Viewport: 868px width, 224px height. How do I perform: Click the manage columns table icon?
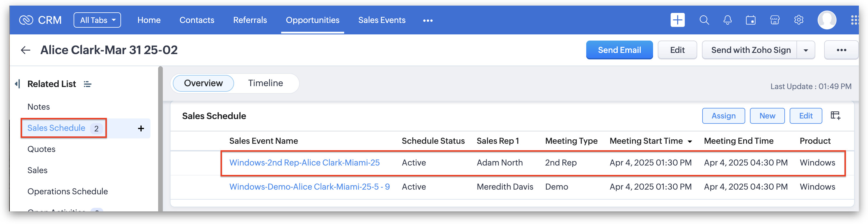click(835, 116)
